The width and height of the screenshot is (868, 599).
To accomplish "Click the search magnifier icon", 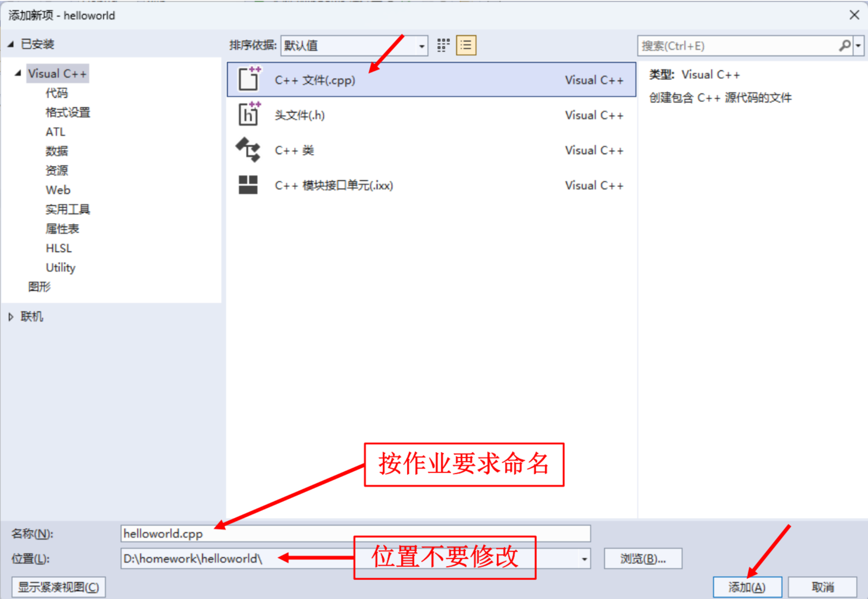I will (844, 45).
